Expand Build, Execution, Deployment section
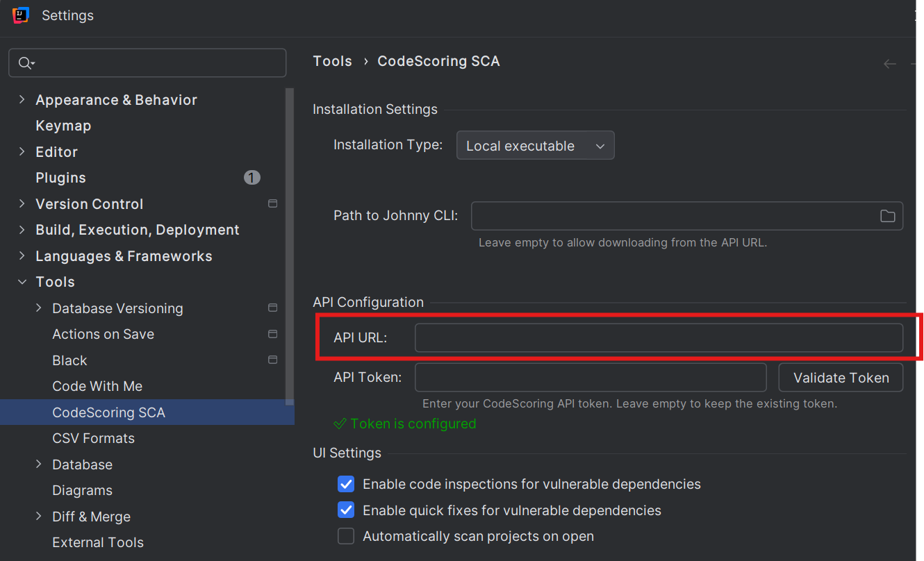 point(22,230)
